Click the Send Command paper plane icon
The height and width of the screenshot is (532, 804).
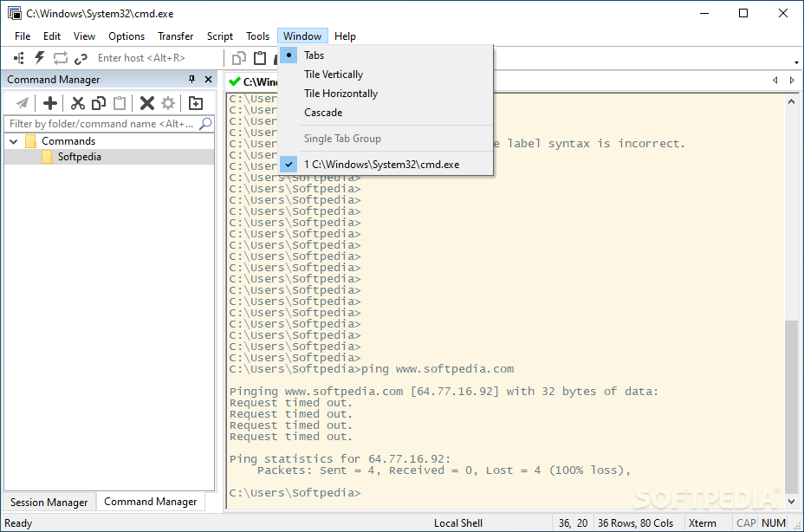(x=22, y=103)
